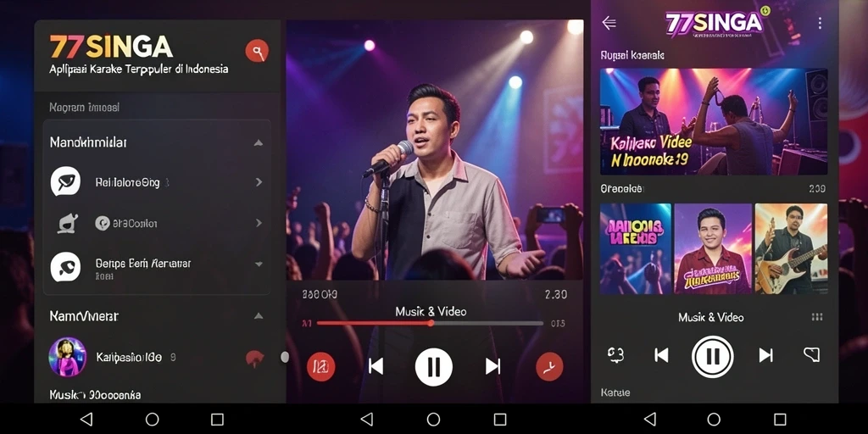Pause playback in the center player

point(434,366)
